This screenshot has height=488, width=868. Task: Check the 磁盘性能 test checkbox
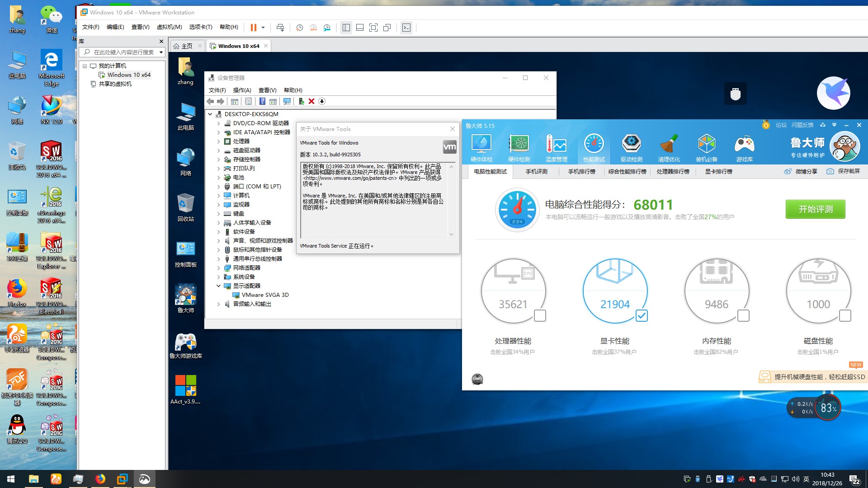pos(845,315)
